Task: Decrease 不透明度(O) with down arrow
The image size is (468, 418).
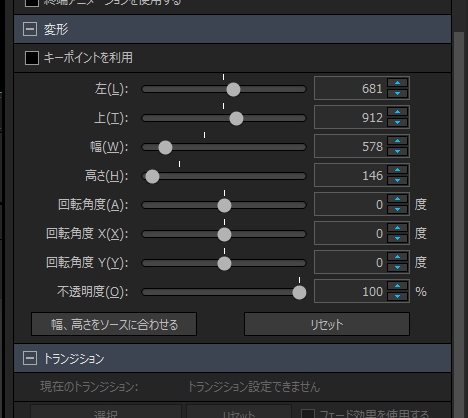Action: [397, 297]
